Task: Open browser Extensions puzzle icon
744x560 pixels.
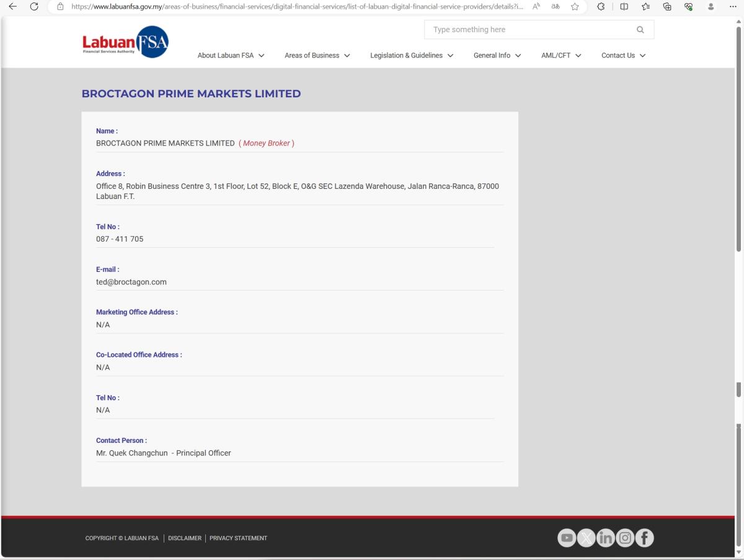Action: [601, 7]
